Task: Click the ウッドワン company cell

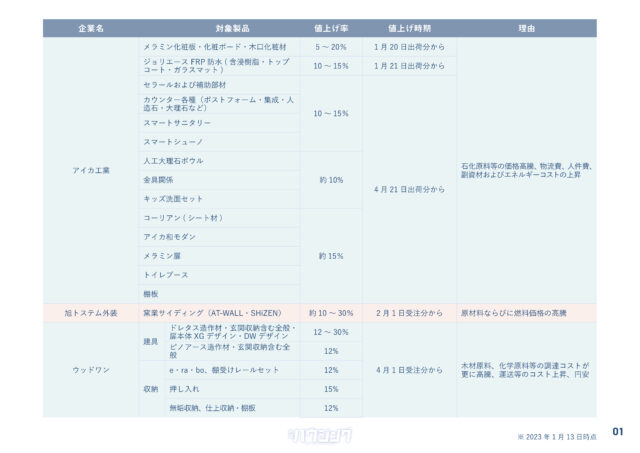Action: (91, 370)
